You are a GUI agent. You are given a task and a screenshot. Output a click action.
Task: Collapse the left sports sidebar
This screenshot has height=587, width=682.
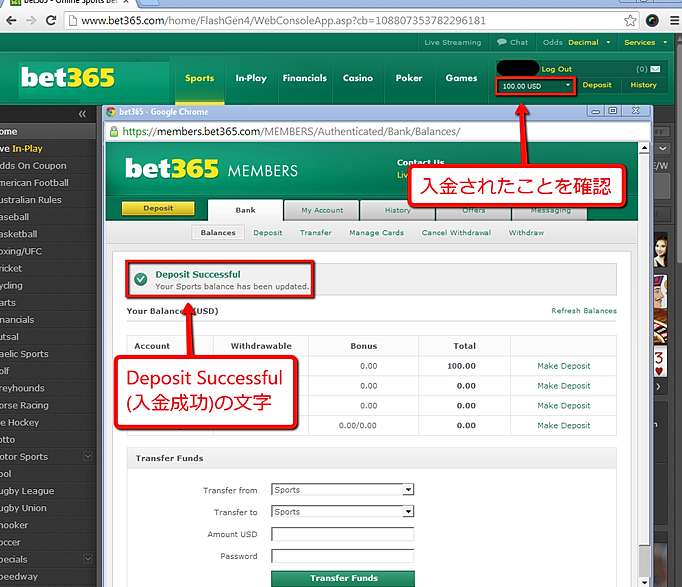coord(82,114)
